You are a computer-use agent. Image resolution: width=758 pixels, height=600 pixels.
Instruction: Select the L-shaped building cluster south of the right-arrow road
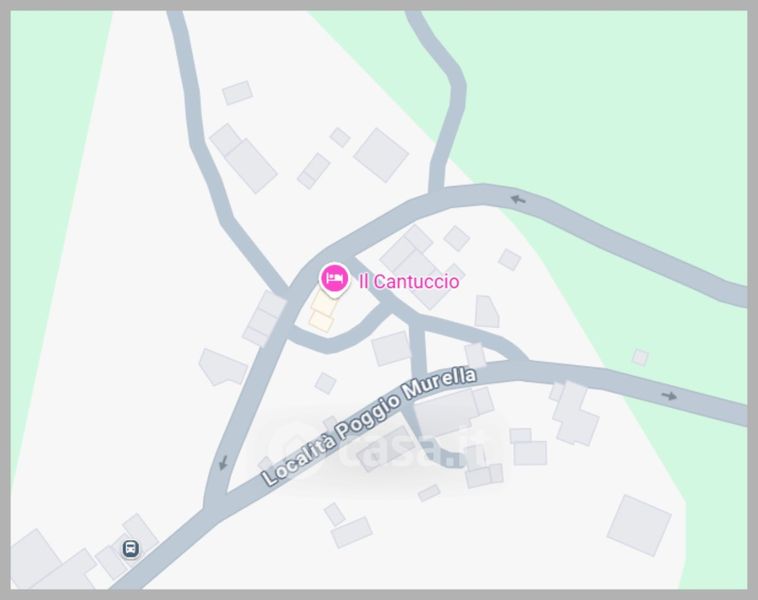tap(573, 413)
